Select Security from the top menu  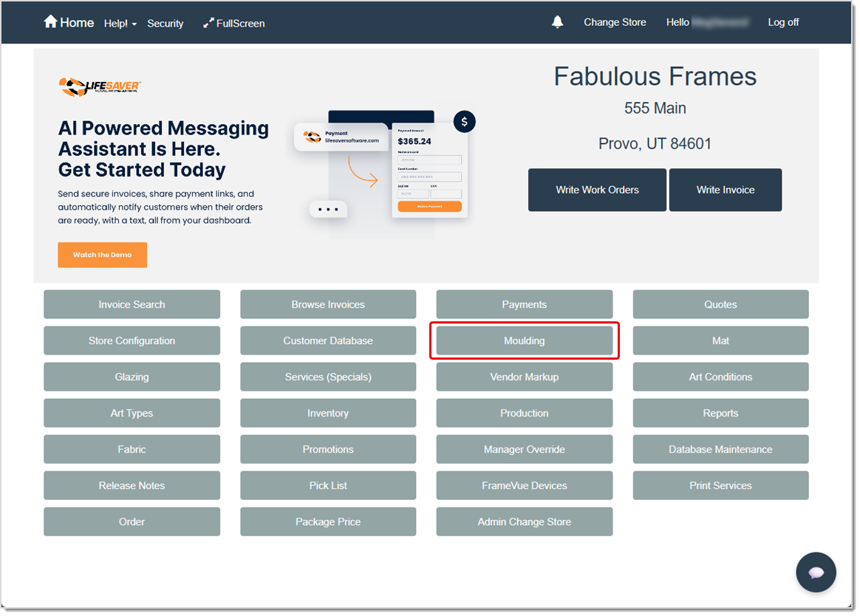165,23
